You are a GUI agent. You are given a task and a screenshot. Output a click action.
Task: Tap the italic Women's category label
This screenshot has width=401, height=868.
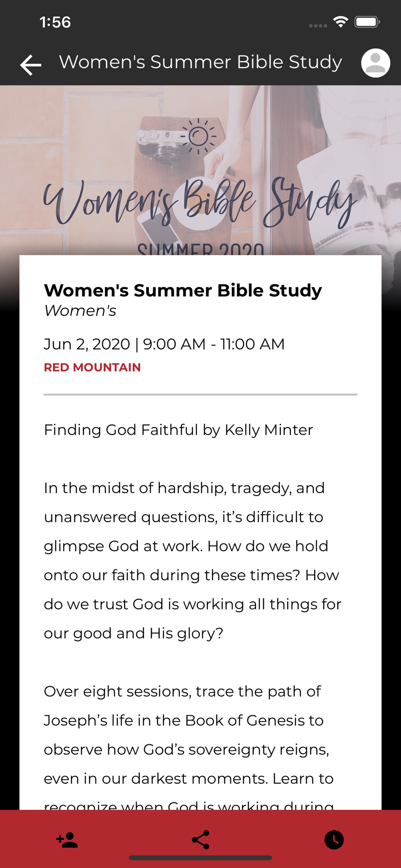pos(80,311)
